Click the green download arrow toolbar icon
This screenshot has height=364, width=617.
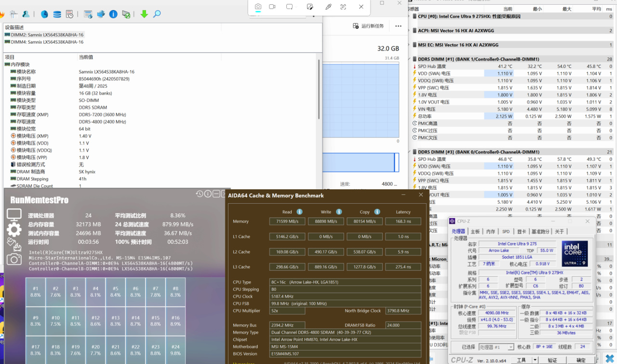(144, 14)
